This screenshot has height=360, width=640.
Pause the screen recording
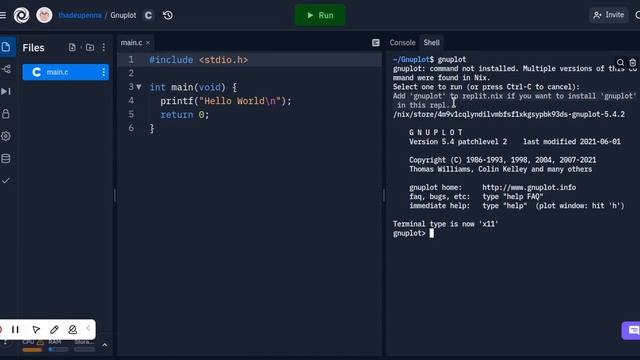click(15, 329)
